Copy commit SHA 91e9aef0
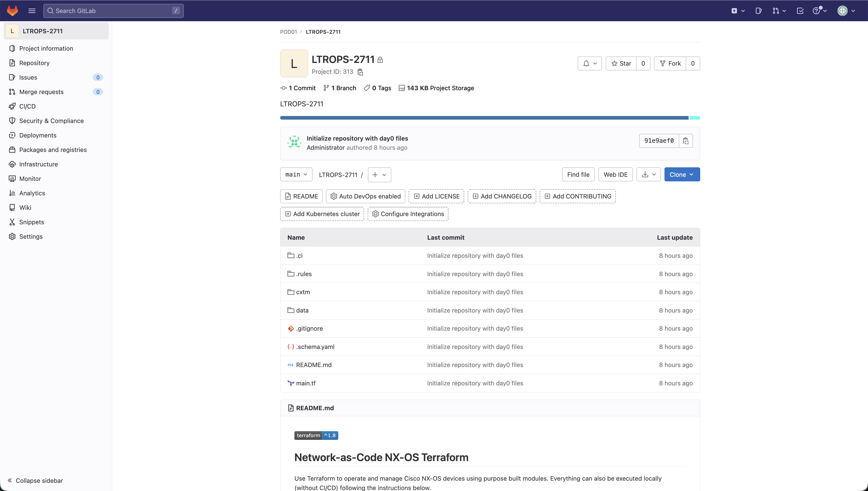Screen dimensions: 868x491 686,141
